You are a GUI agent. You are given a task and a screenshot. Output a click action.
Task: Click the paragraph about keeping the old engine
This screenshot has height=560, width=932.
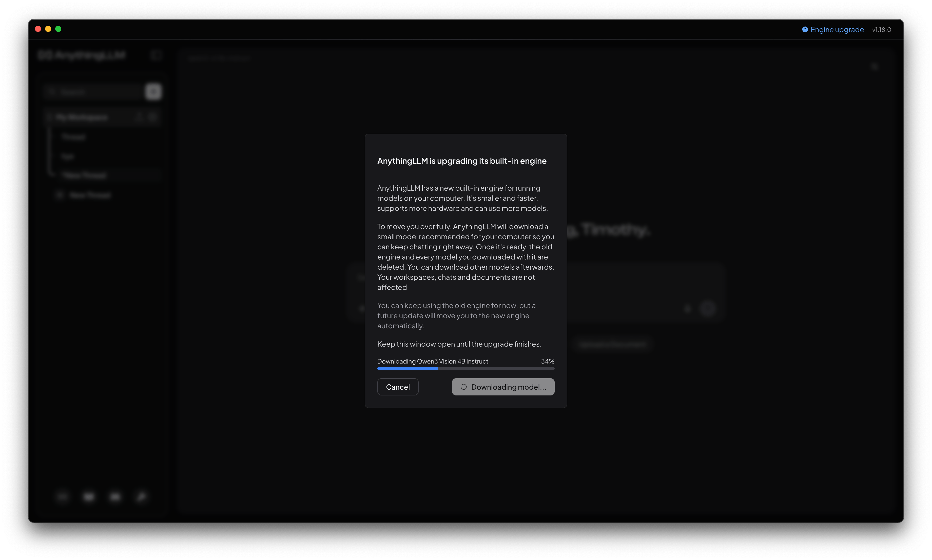click(456, 315)
